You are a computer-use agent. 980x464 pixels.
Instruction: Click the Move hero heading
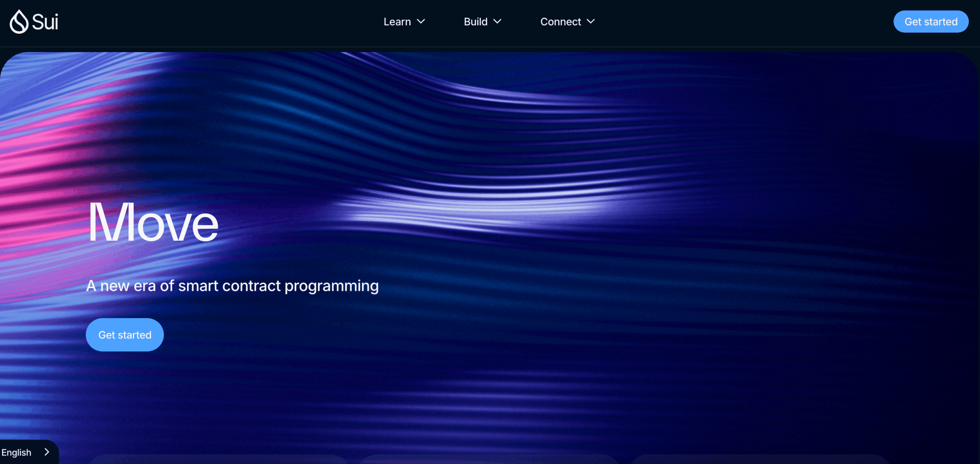(x=153, y=223)
